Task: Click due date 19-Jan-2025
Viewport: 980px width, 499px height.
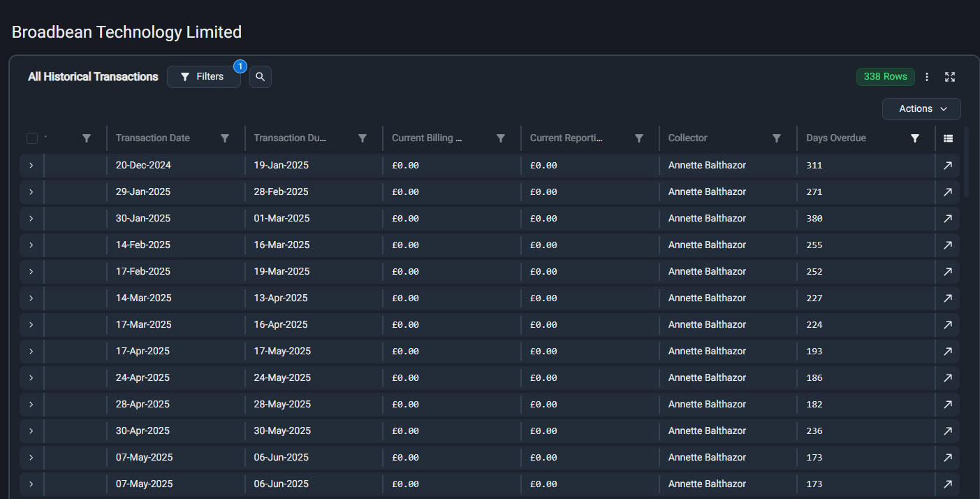Action: 281,166
